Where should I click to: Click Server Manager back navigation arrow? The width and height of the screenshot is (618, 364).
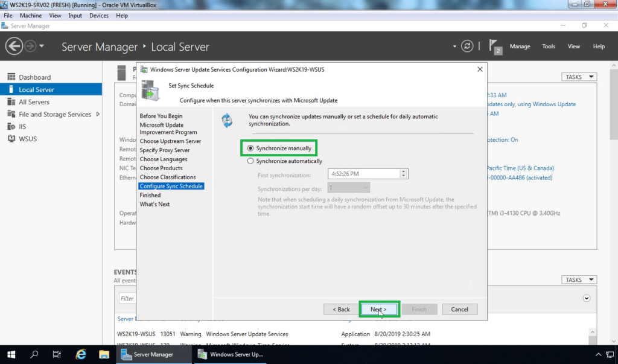click(14, 46)
